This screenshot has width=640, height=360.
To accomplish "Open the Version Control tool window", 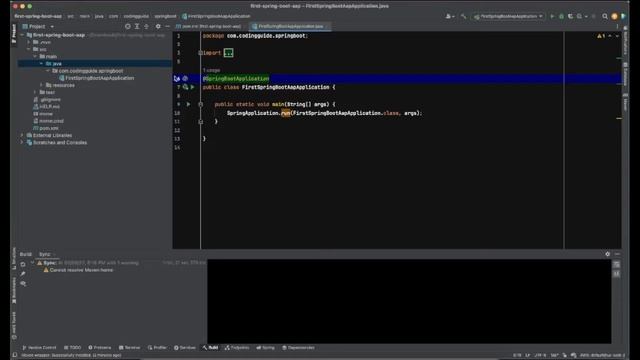I will tap(39, 348).
